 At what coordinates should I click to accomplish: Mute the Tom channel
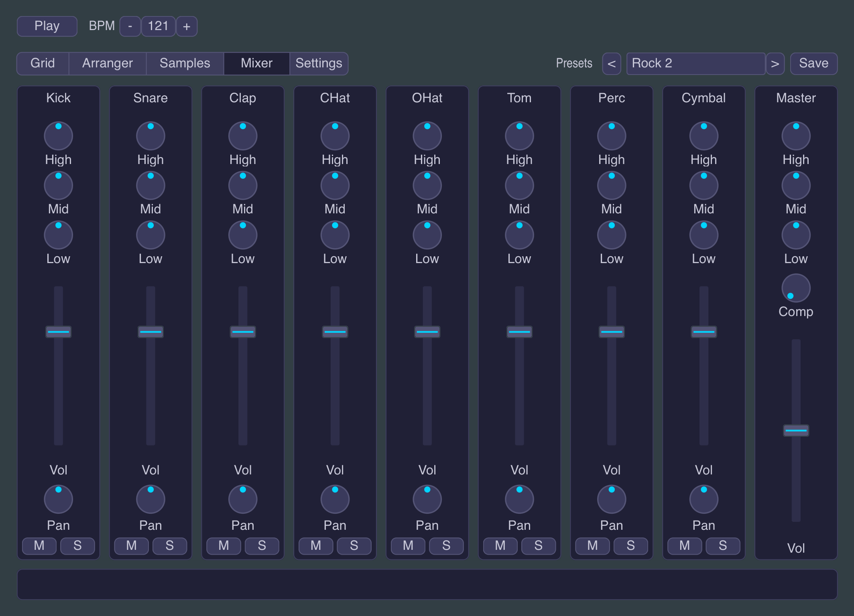500,546
